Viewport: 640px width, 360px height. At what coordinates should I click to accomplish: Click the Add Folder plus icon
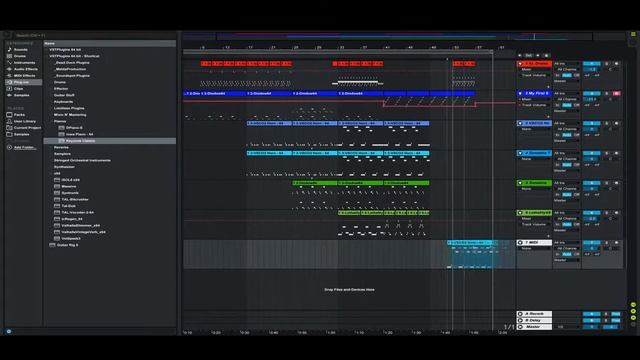(9, 147)
